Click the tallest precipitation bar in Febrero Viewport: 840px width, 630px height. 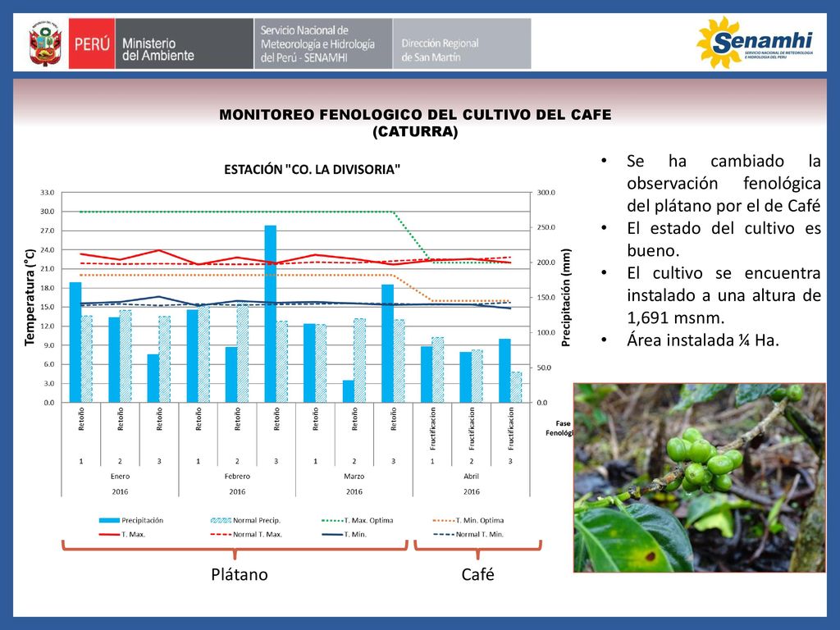pos(271,314)
